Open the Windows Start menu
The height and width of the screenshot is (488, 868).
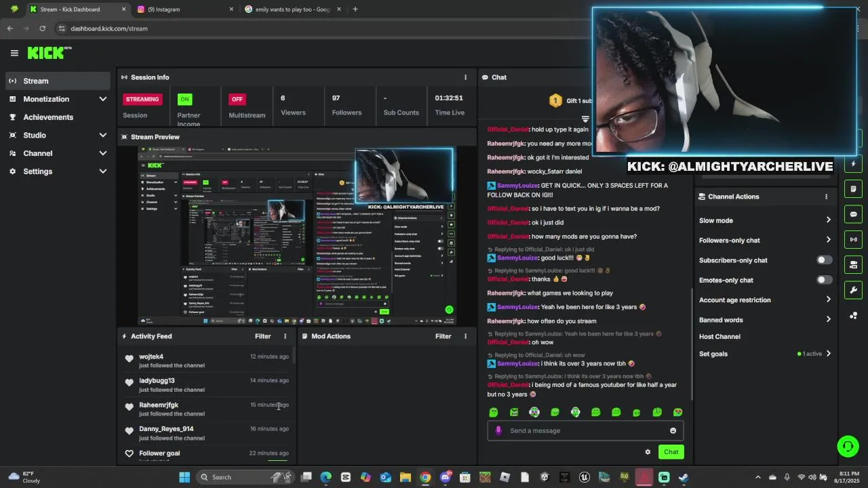tap(184, 477)
